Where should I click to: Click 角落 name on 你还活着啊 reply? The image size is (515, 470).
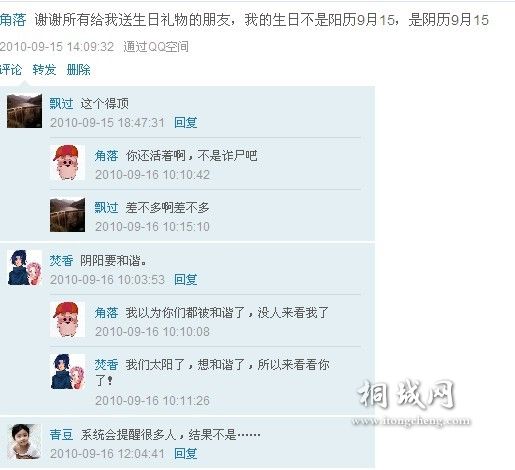(x=106, y=156)
